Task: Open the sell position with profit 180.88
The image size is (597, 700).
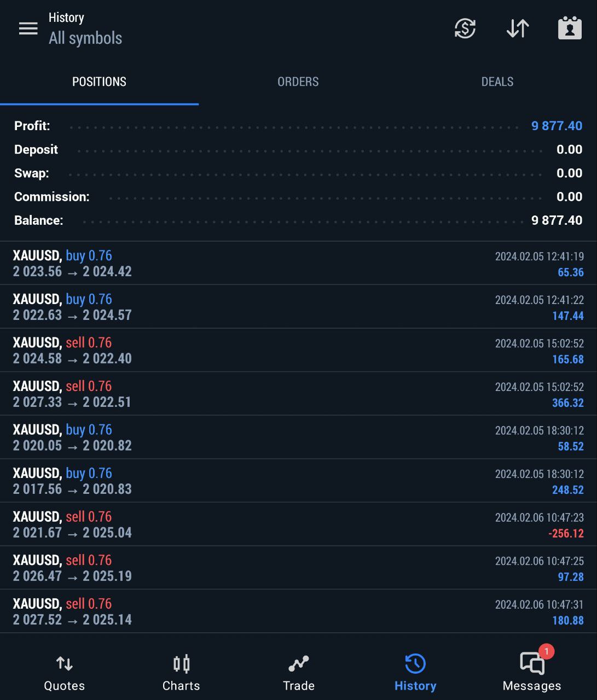Action: [x=298, y=611]
